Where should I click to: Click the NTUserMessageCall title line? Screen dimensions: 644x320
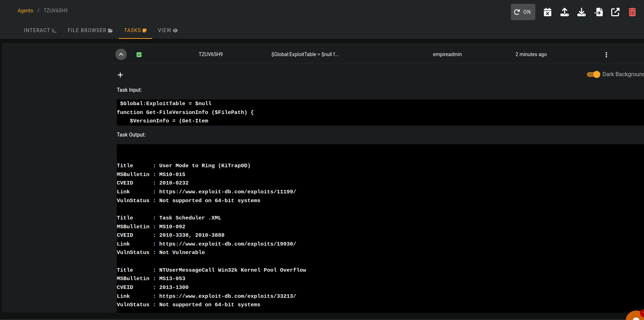233,270
